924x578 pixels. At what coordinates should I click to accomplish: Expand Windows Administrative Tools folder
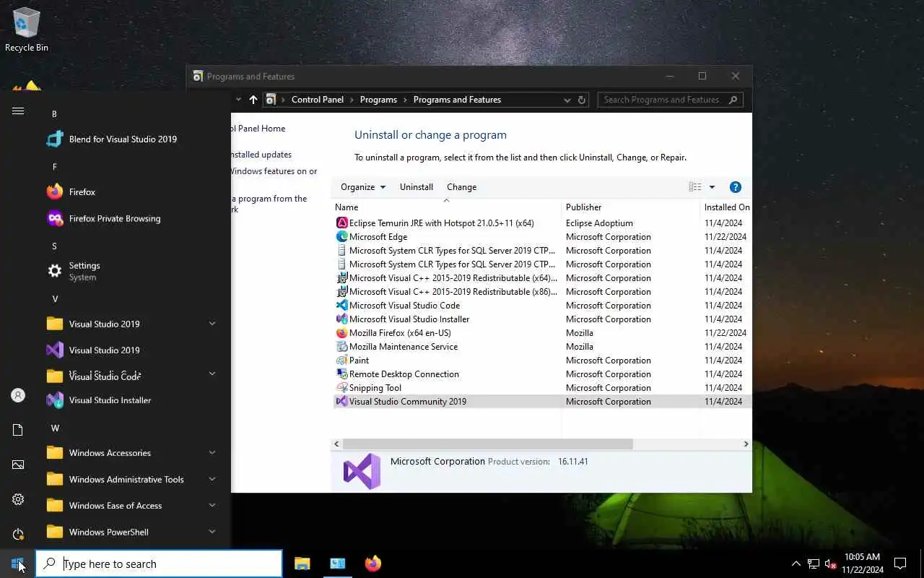(212, 479)
